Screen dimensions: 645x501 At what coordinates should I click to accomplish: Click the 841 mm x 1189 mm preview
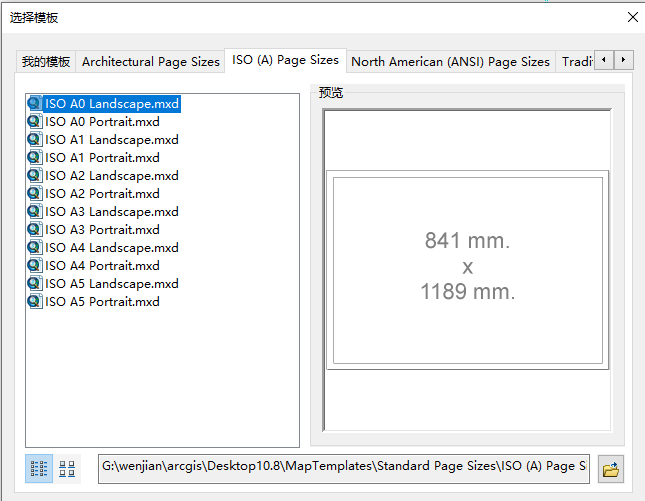pos(468,270)
